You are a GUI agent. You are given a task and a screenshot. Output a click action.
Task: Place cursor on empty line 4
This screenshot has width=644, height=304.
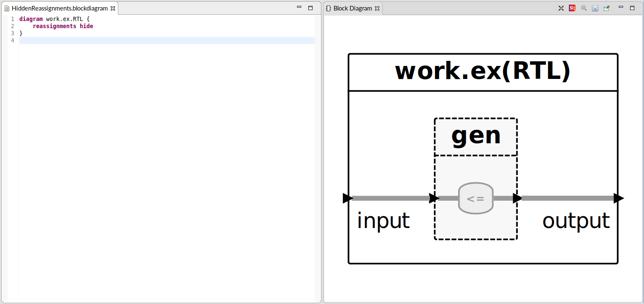point(167,40)
